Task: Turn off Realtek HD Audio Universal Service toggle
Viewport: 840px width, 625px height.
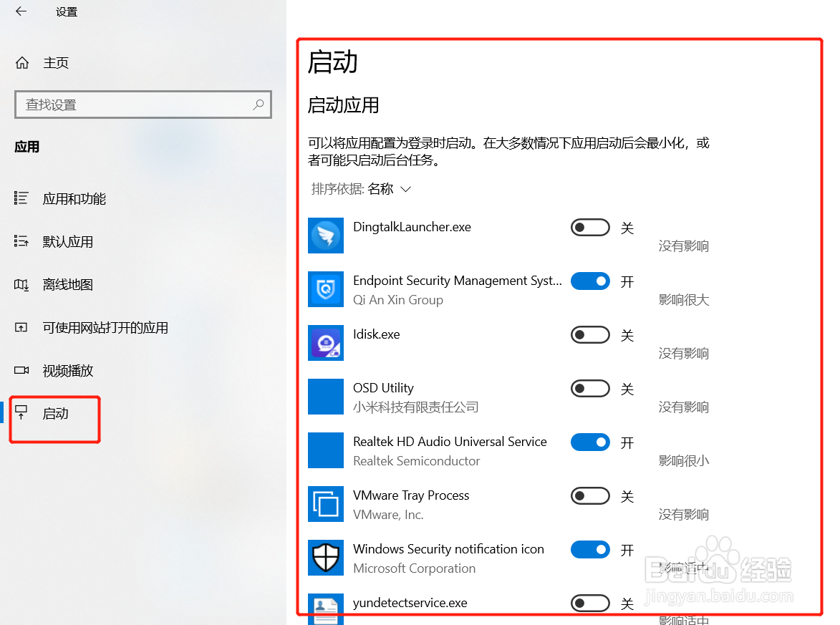Action: coord(590,442)
